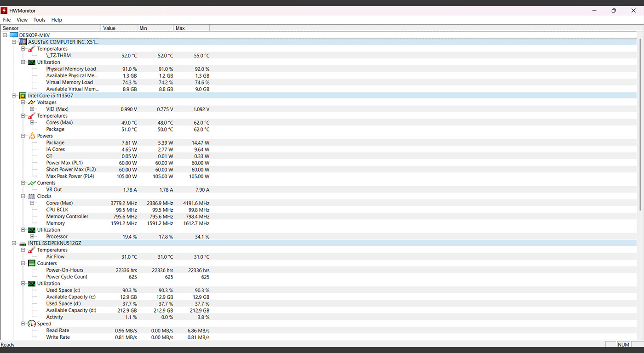Open the Tools menu

click(40, 20)
